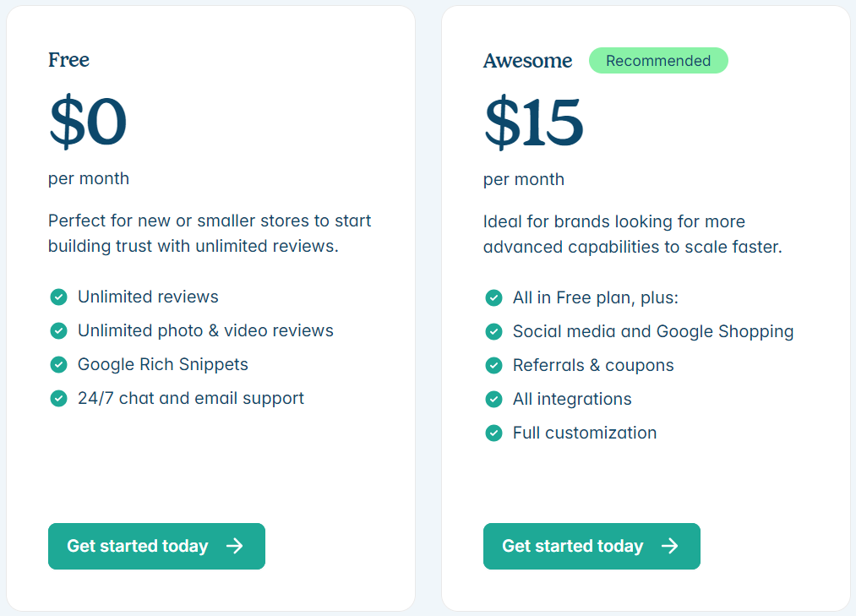
Task: Click the Social media and Google Shopping feature text
Action: [653, 331]
